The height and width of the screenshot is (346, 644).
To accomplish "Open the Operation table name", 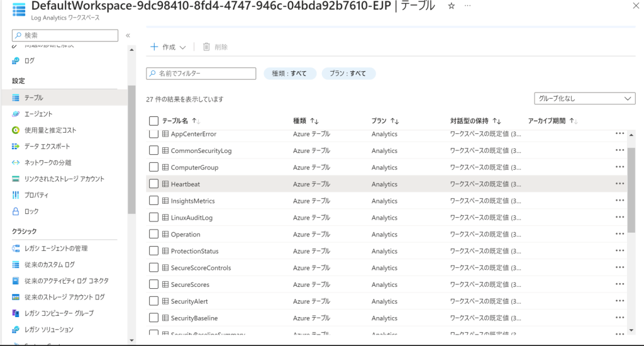I will point(186,234).
